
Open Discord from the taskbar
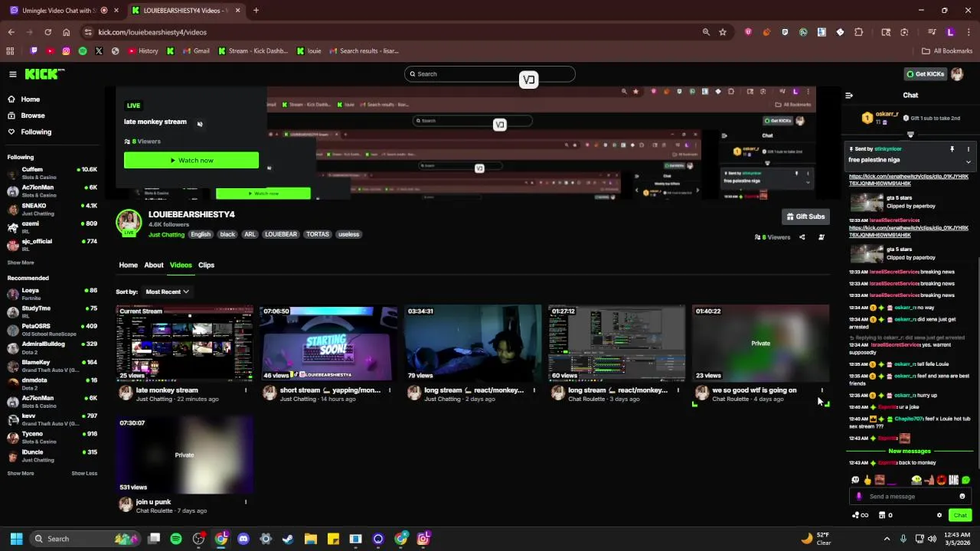click(243, 539)
